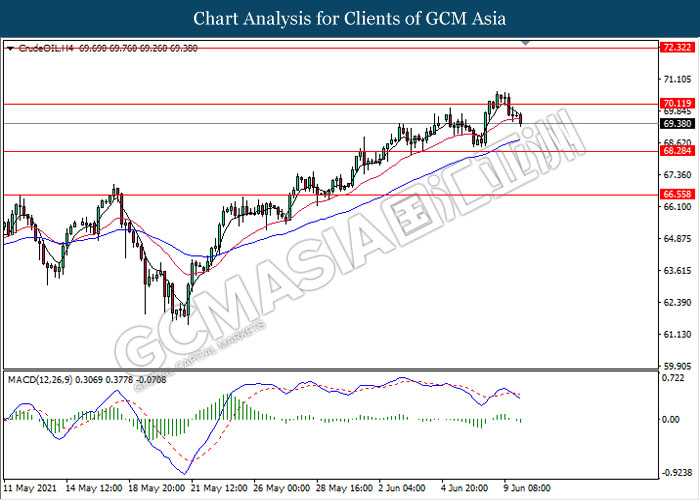Click the 71.105 price axis value
This screenshot has width=700, height=500.
tap(677, 79)
